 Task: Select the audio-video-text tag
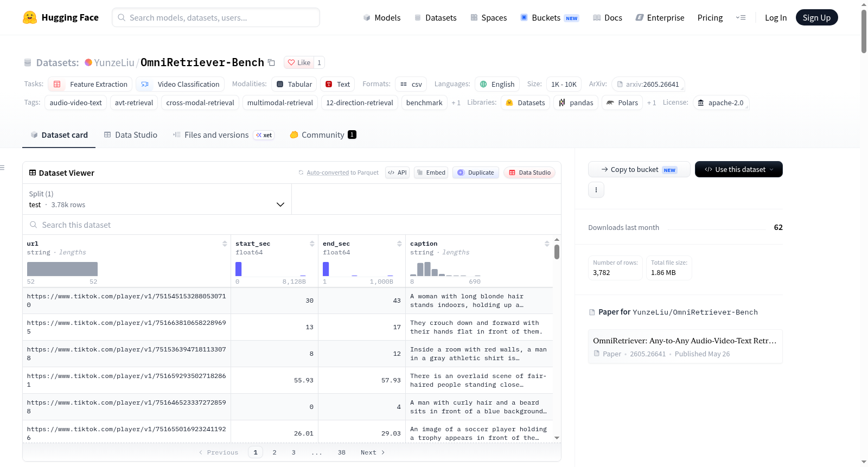(x=76, y=103)
